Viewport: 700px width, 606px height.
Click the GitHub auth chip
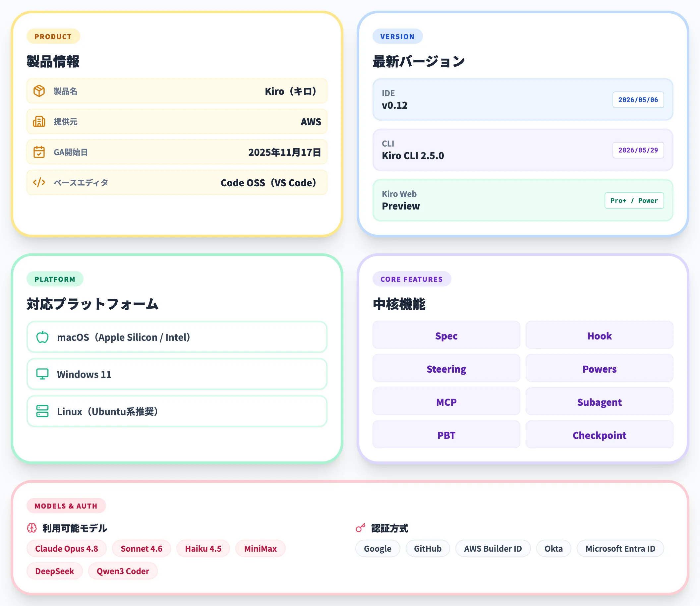click(428, 549)
